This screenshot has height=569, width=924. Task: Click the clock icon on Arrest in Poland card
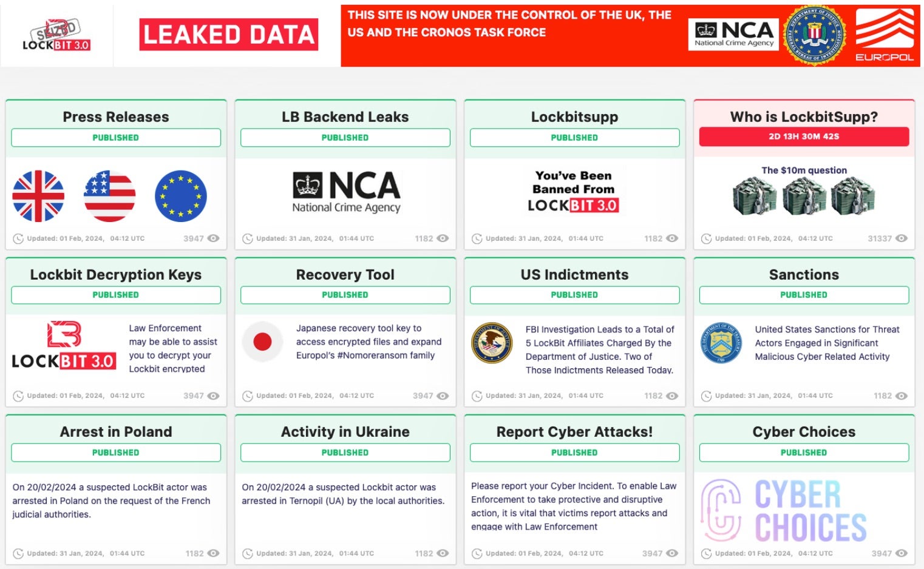point(19,553)
